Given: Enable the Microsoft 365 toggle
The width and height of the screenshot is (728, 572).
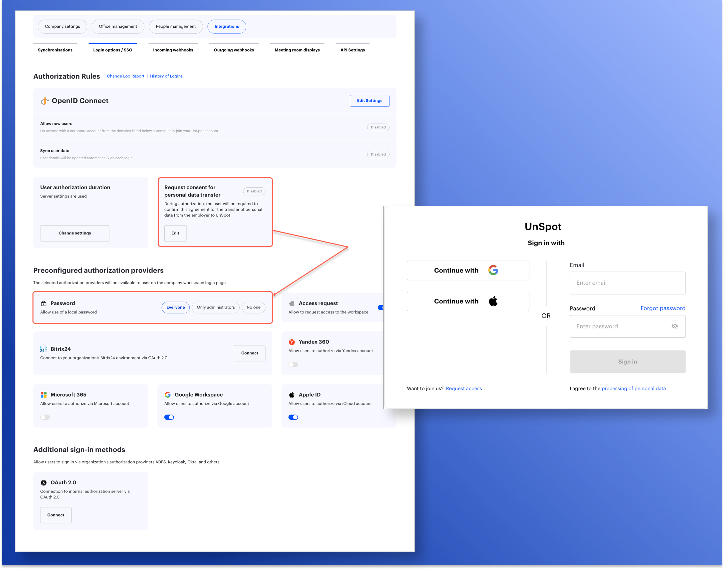Looking at the screenshot, I should (45, 417).
